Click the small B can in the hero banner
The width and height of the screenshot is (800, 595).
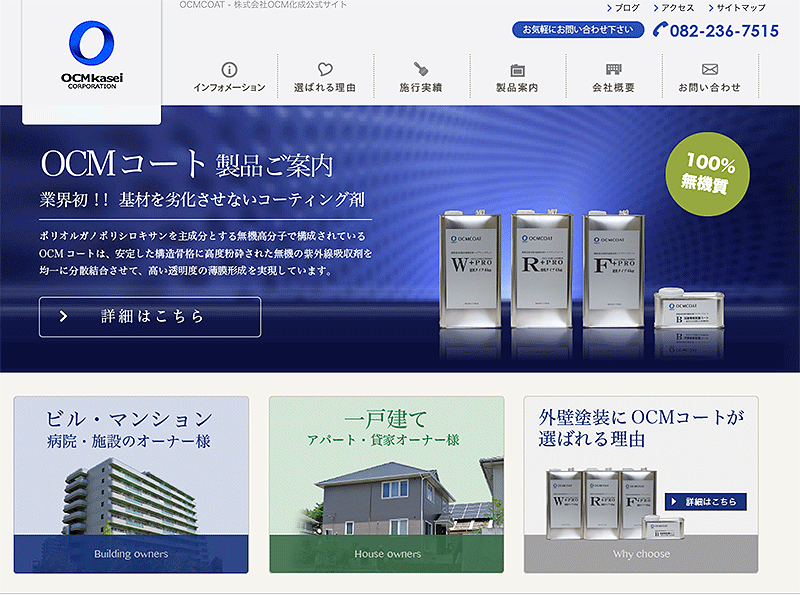click(689, 308)
